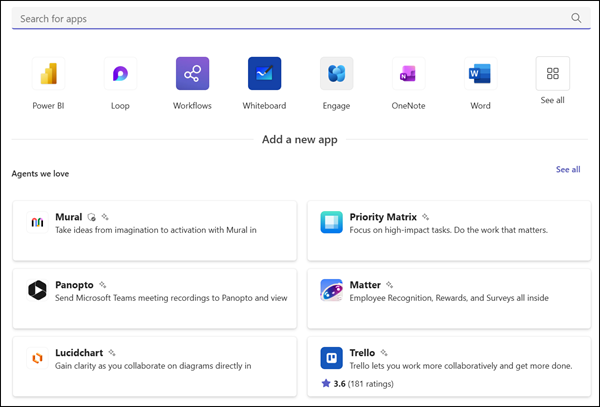Click the Panopto app title
Screen dimensions: 600x407
[x=74, y=285]
